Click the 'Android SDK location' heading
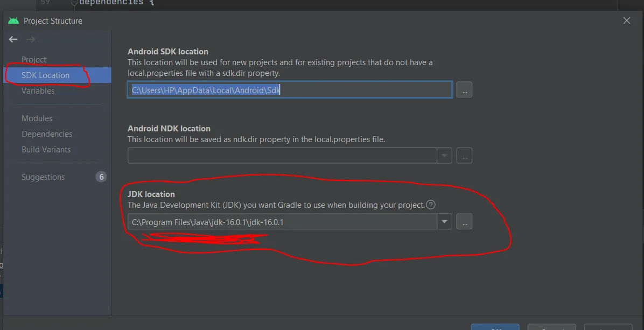 (x=168, y=52)
